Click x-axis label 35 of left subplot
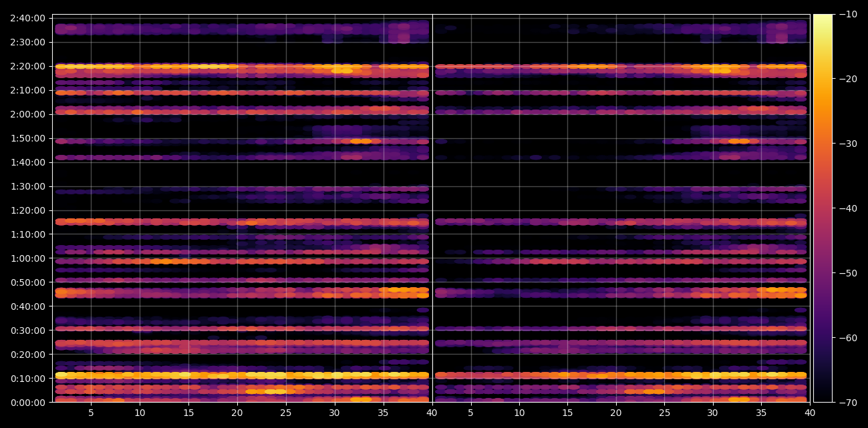The height and width of the screenshot is (428, 868). (384, 413)
